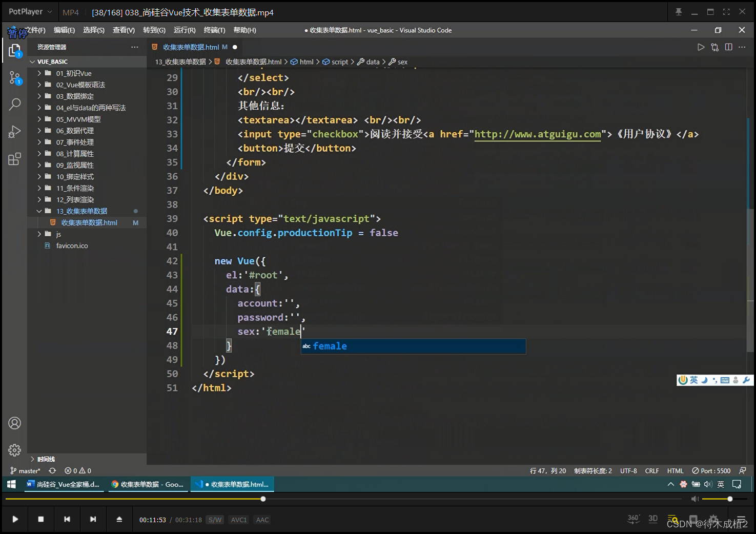Toggle the 英 input language in taskbar tray

point(721,484)
